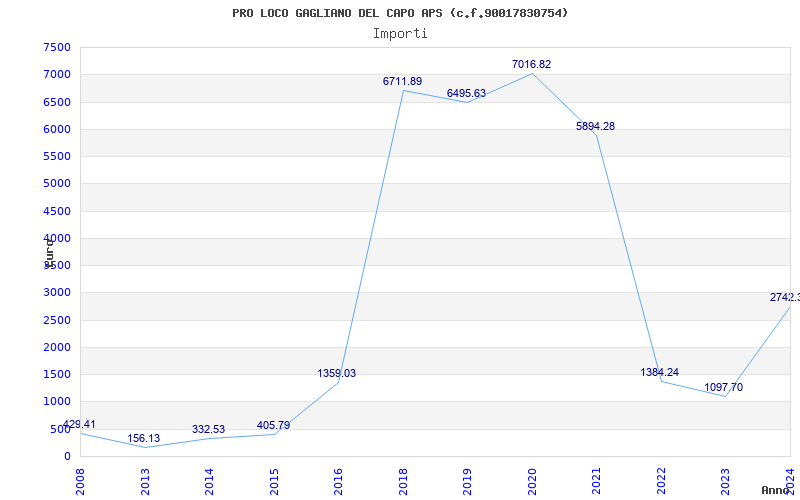
Task: Click the 2019 x-axis year label
Action: coord(467,481)
